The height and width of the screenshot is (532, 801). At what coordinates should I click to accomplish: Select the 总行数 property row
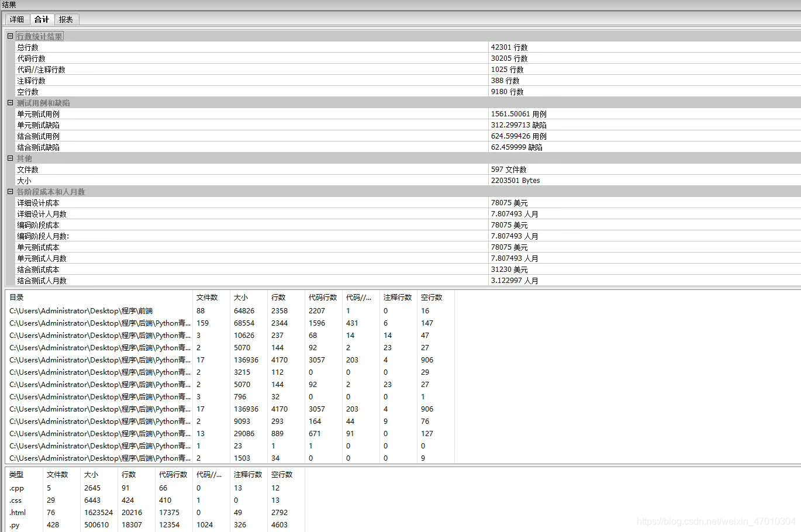point(408,47)
